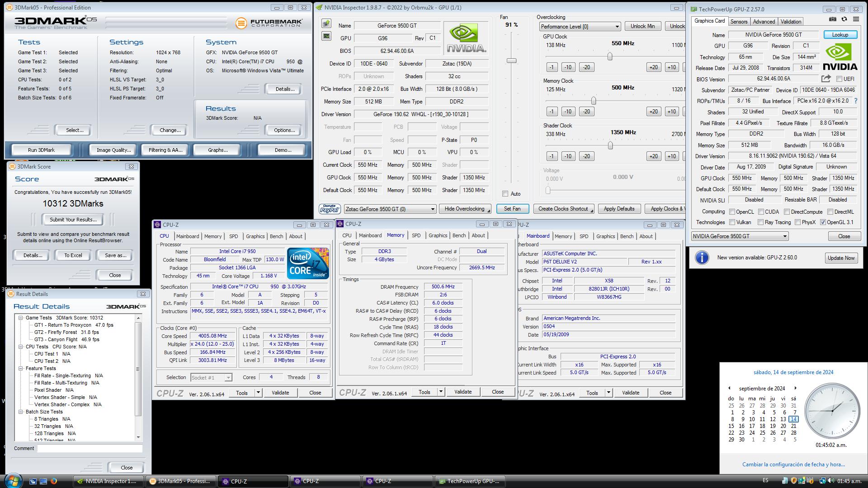Click BIOS export share icon in GPU-Z
The height and width of the screenshot is (488, 868).
click(x=826, y=79)
